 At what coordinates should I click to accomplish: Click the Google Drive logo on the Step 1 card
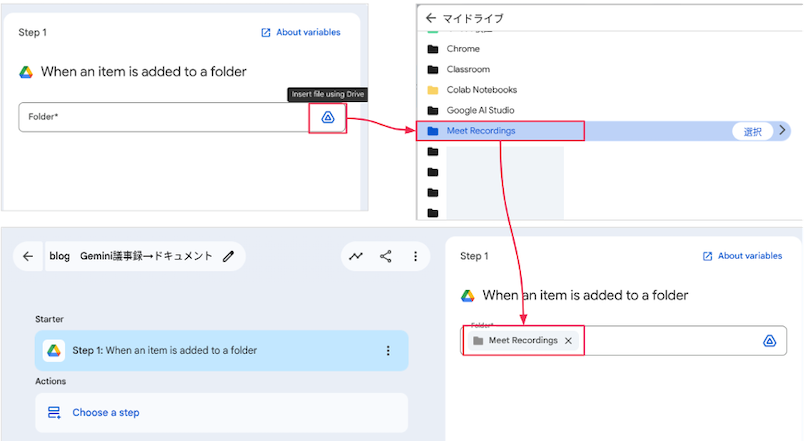54,350
